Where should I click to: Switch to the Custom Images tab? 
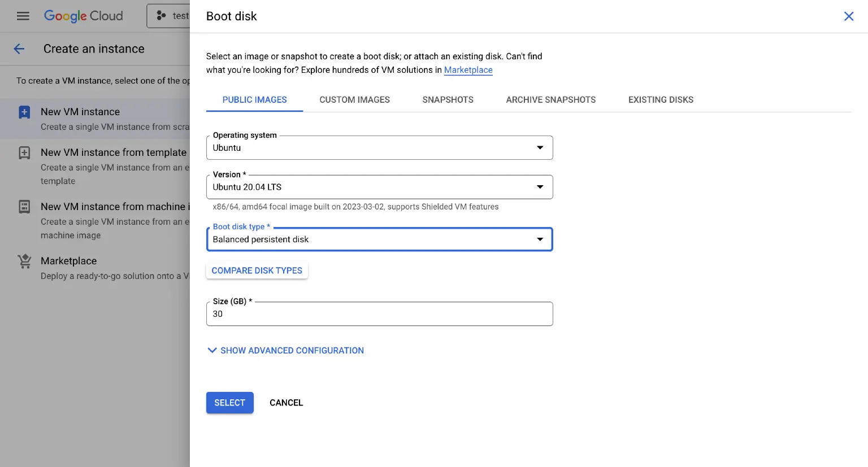pos(354,100)
